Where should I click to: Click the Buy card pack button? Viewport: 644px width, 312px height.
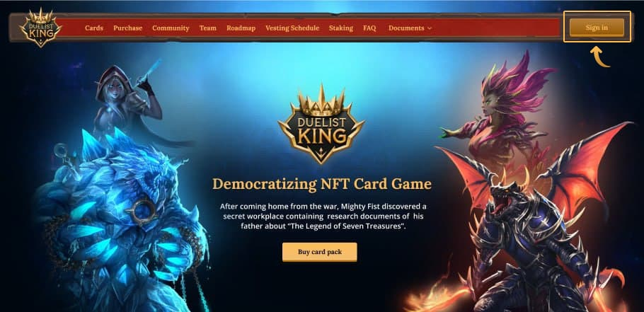(320, 252)
